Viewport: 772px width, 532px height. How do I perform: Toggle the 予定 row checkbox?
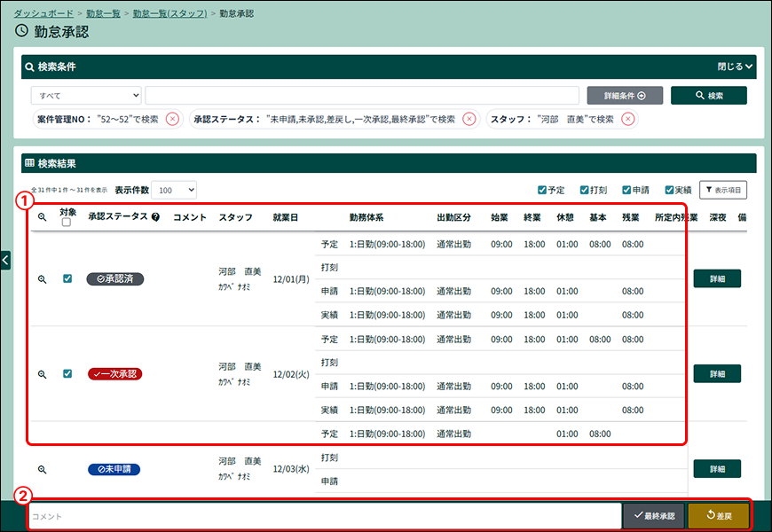(x=542, y=190)
